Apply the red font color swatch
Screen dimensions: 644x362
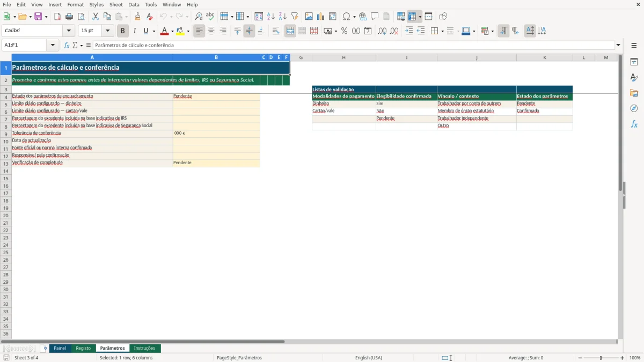tap(164, 31)
